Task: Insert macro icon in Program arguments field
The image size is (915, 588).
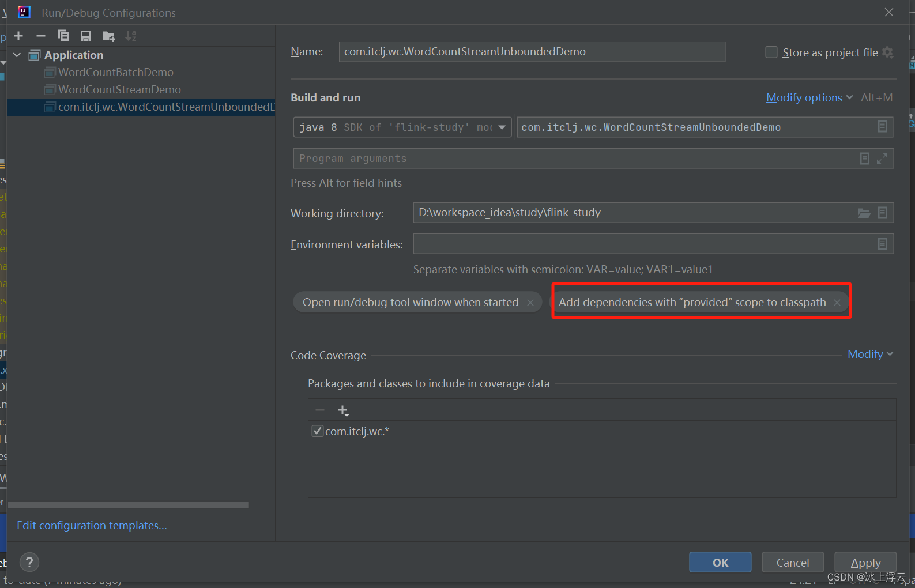Action: click(x=864, y=159)
